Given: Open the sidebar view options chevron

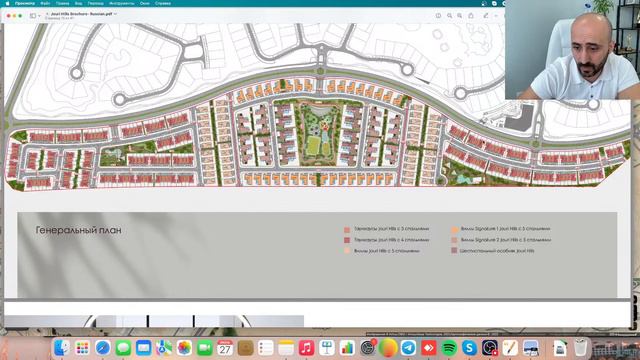Looking at the screenshot, I should [39, 16].
